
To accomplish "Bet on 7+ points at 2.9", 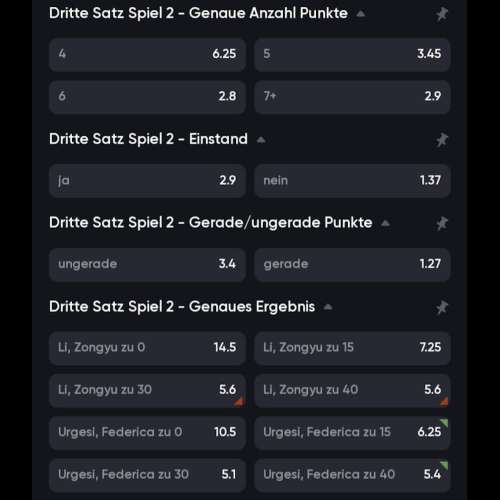I will [x=353, y=97].
